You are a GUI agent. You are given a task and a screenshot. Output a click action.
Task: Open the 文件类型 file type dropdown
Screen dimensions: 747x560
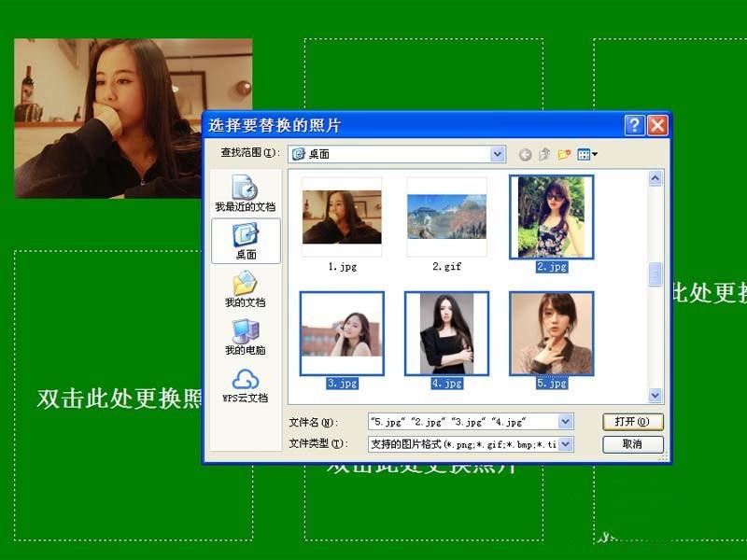tap(563, 444)
